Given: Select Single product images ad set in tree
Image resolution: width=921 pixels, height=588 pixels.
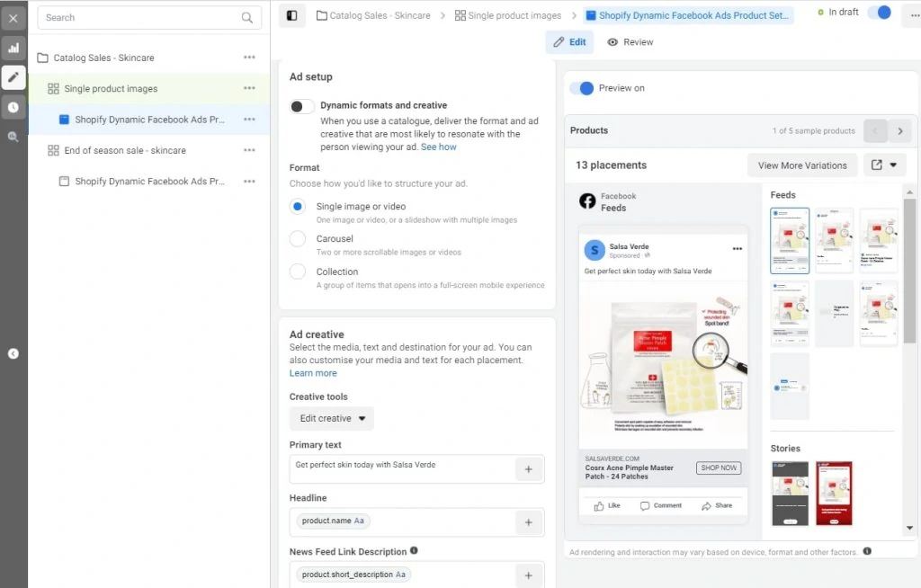Looking at the screenshot, I should (111, 89).
